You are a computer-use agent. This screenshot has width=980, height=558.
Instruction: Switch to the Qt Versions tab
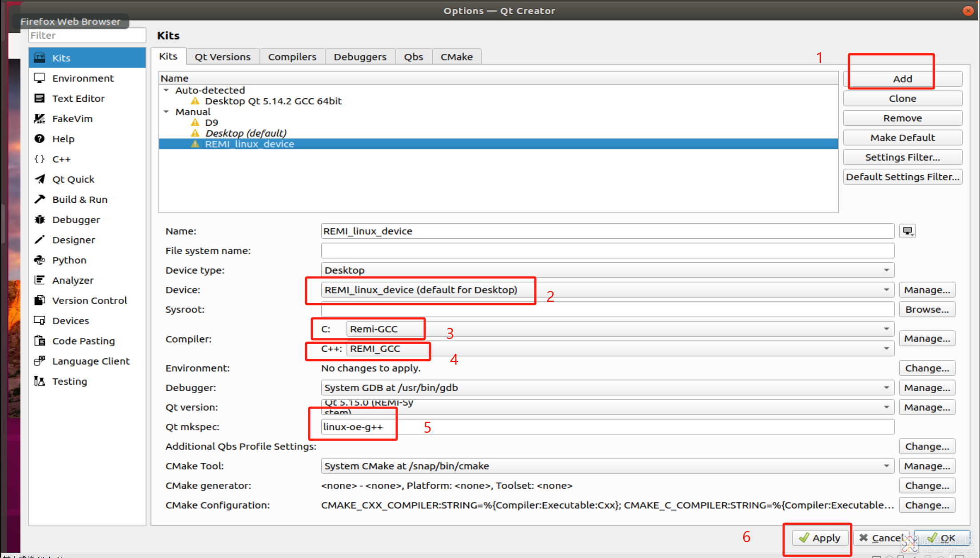[x=223, y=57]
